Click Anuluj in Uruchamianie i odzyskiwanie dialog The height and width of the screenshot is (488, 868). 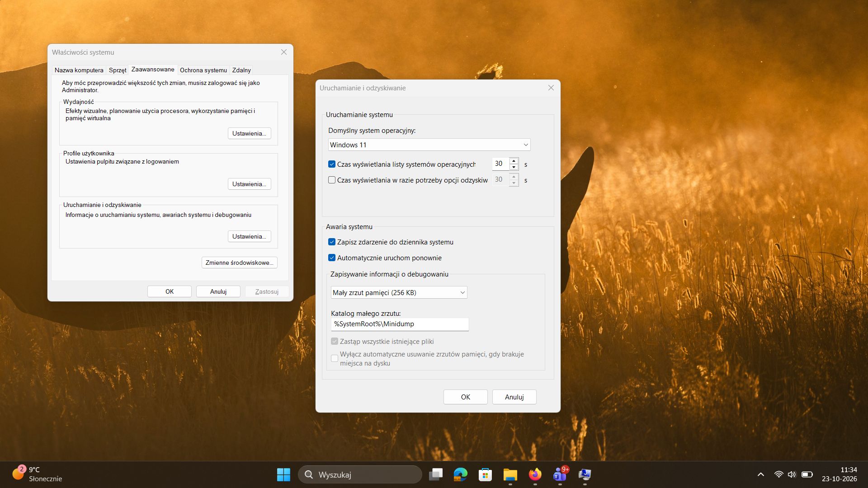(x=514, y=397)
